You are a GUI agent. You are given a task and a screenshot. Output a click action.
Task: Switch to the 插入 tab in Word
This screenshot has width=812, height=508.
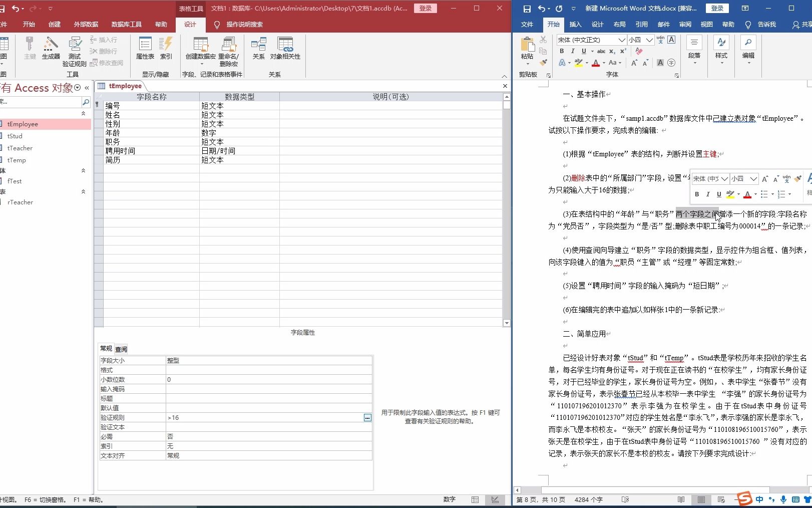pos(575,24)
